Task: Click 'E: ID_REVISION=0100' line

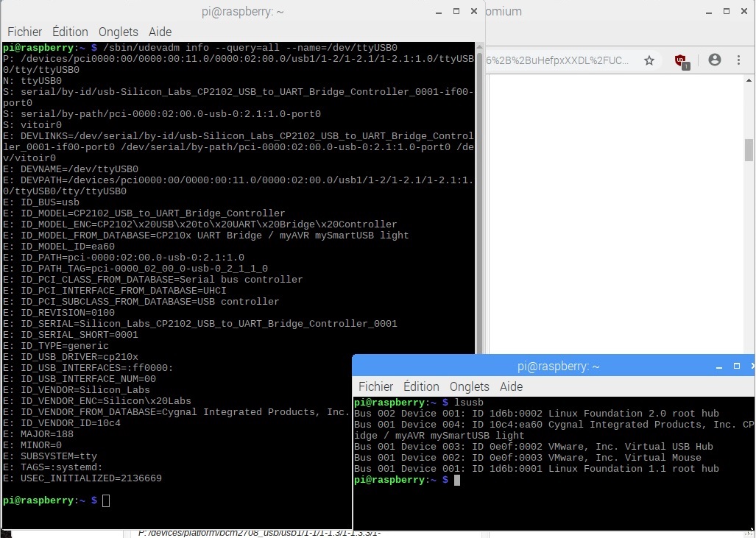Action: point(59,312)
